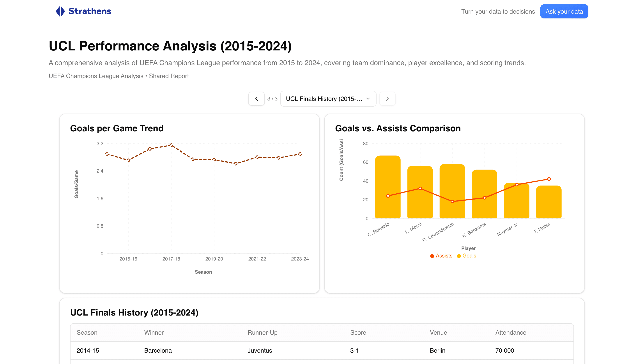Click the 2017-18 peak data point
Screen dimensions: 644x364
click(x=171, y=145)
